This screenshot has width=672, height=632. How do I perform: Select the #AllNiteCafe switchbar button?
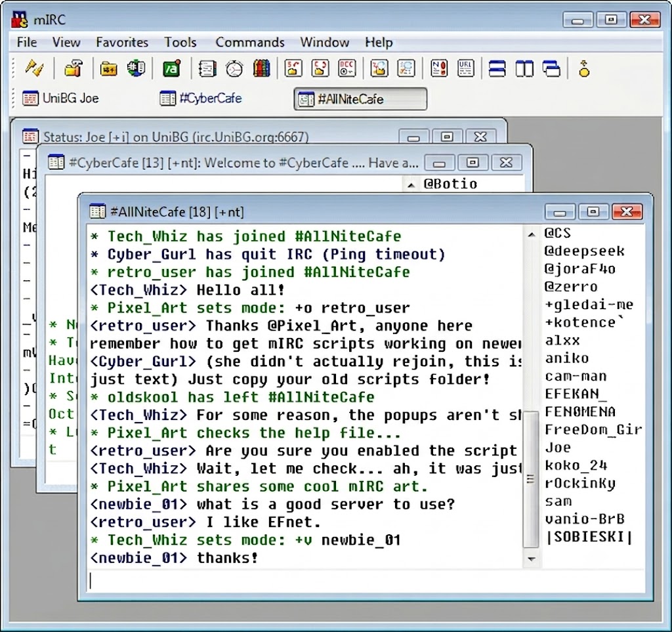[x=360, y=99]
